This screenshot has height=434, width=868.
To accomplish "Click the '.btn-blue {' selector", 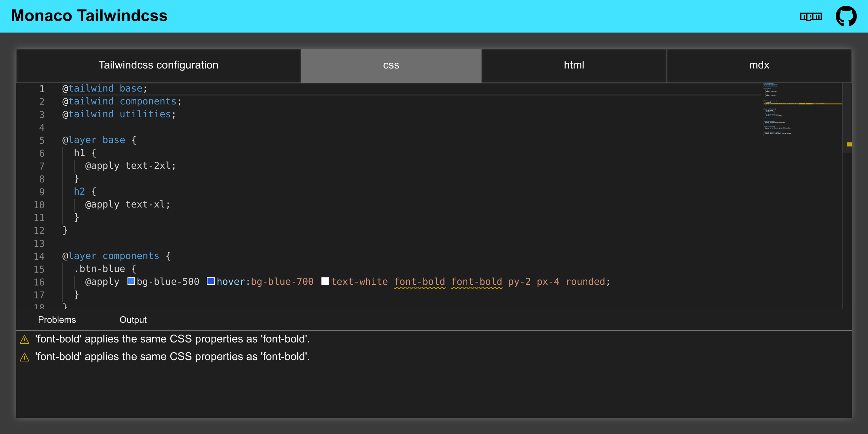I will coord(105,269).
